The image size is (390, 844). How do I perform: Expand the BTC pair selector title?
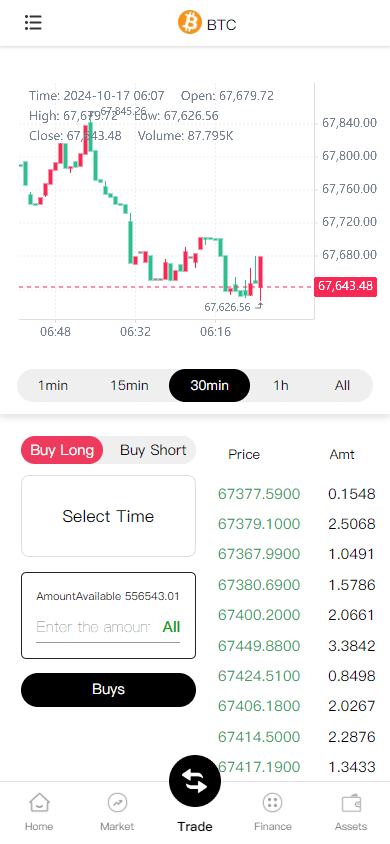(x=222, y=24)
